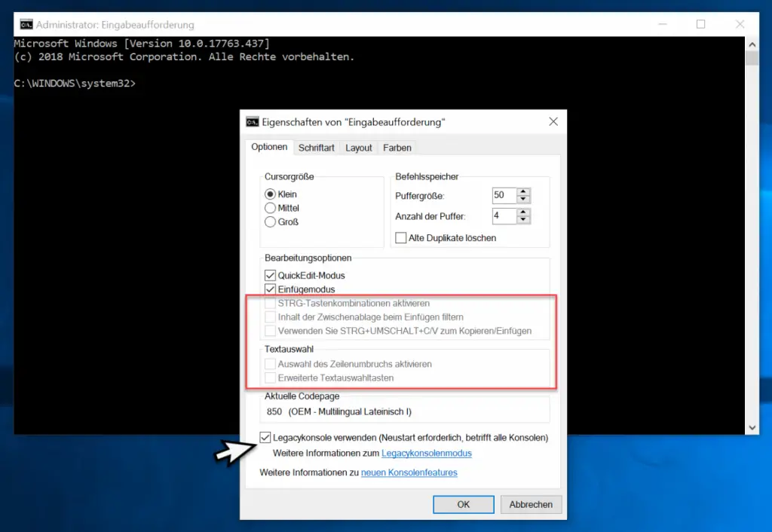Open the Legacykonsolenmodus link
The image size is (772, 532).
(x=426, y=454)
